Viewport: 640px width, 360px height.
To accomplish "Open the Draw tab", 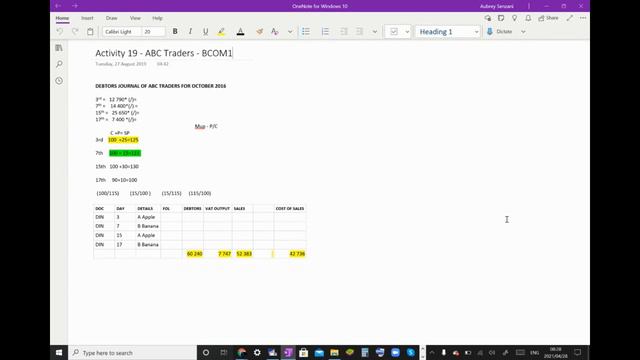I will click(x=111, y=18).
